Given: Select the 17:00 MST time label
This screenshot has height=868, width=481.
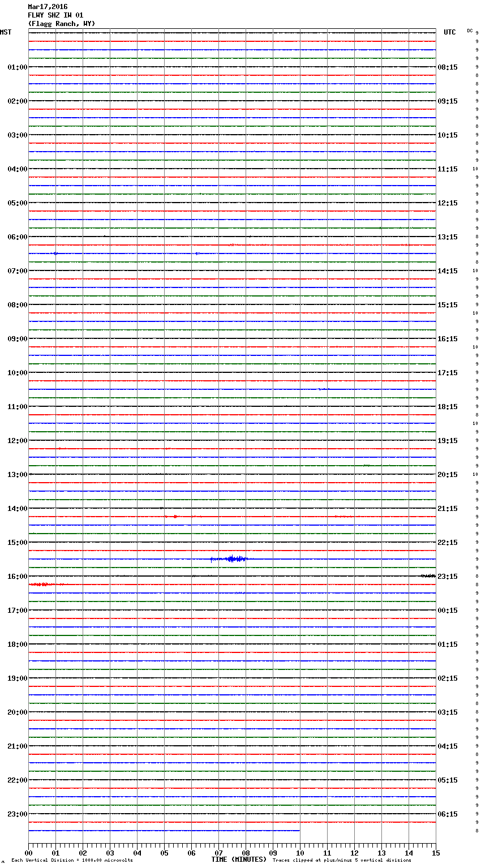Looking at the screenshot, I should [x=17, y=611].
